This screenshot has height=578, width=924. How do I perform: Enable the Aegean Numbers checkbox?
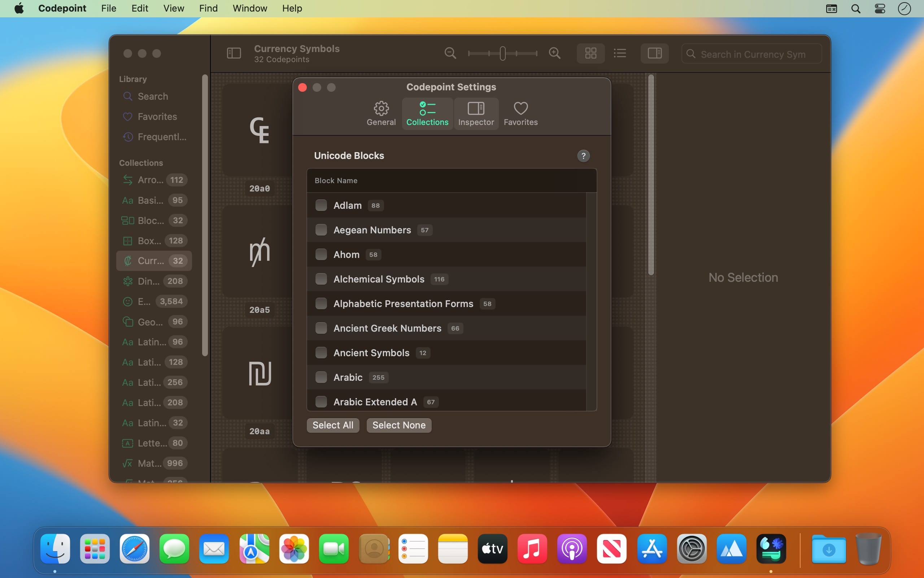[321, 230]
